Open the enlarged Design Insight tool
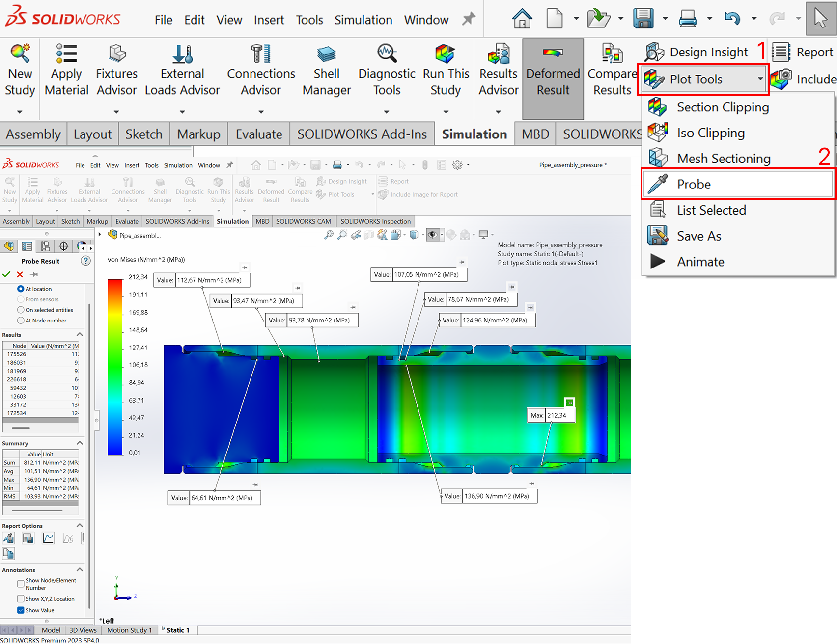Viewport: 837px width, 644px height. [697, 52]
